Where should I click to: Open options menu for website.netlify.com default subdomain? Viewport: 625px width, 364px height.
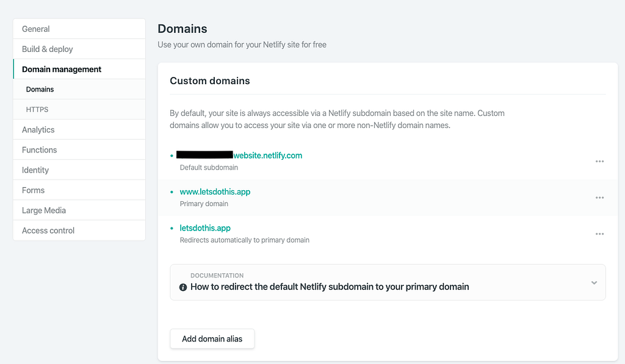(x=599, y=162)
